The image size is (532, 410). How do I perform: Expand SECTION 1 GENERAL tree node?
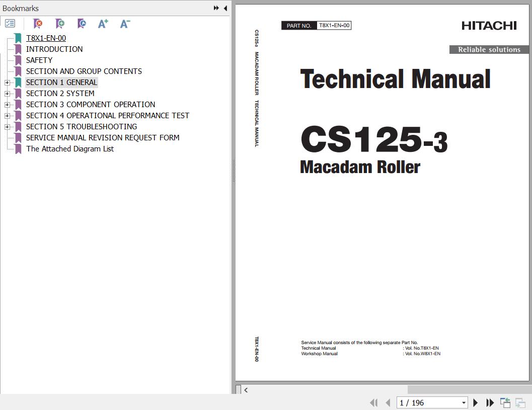[7, 83]
